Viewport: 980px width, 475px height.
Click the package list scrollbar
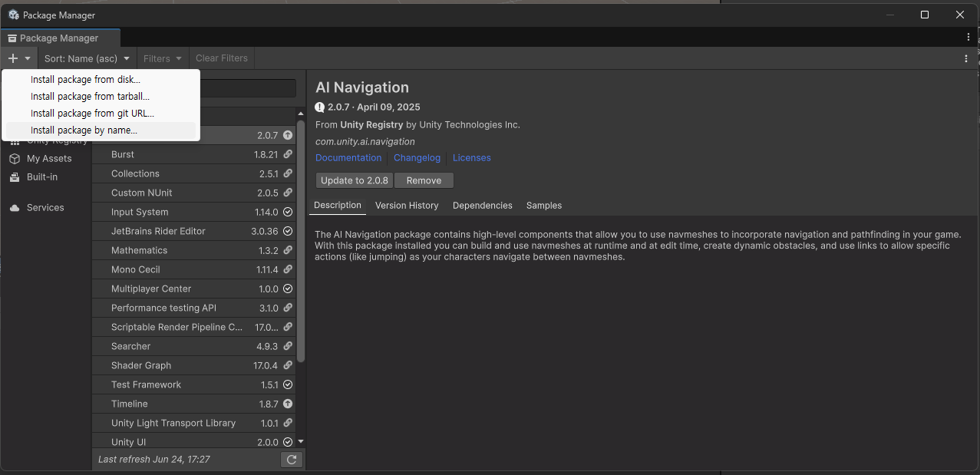pos(301,241)
